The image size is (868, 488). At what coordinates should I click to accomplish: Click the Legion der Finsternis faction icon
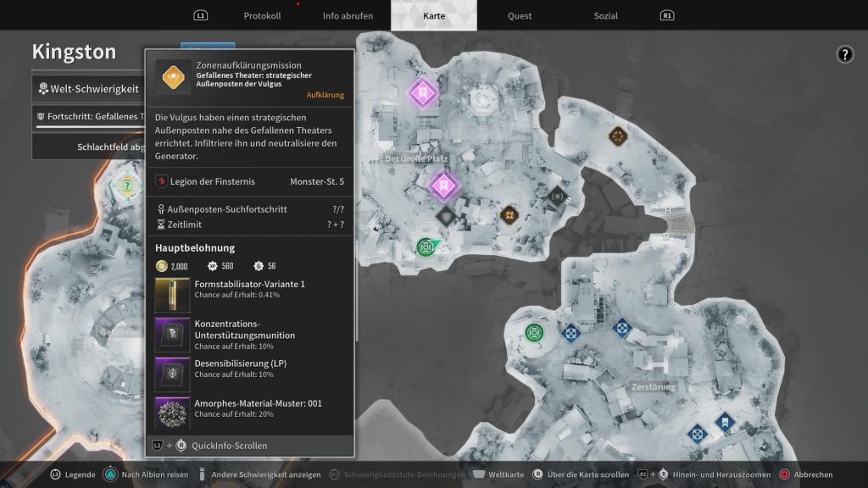(x=162, y=181)
